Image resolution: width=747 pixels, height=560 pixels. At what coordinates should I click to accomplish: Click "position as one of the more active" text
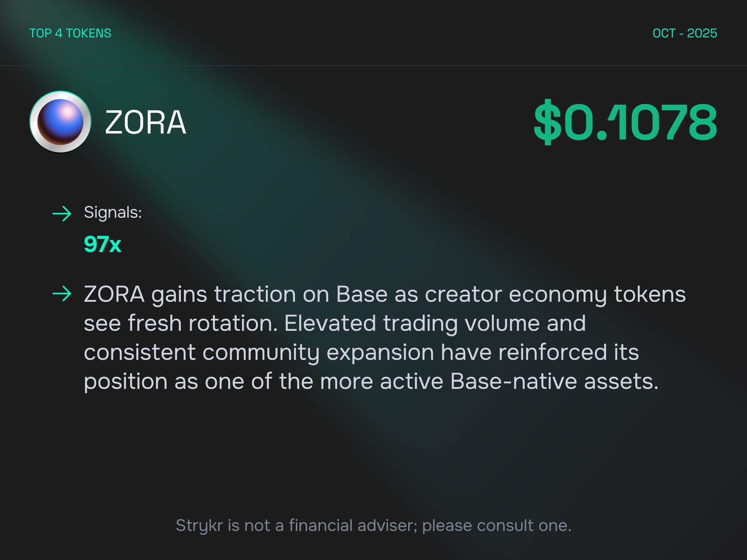263,382
